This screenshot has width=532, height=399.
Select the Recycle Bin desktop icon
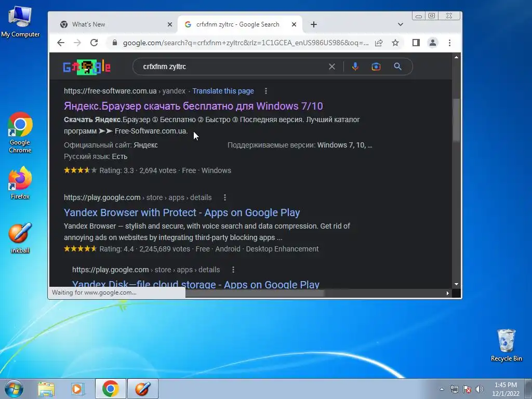click(506, 345)
